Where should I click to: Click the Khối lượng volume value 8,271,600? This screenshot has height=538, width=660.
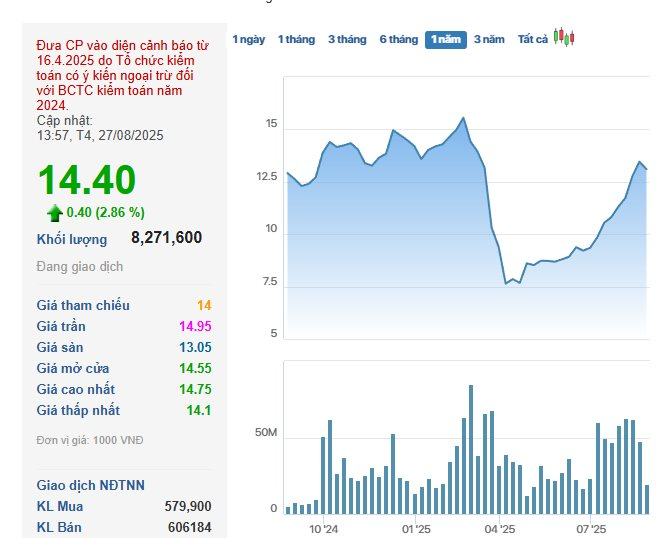(x=166, y=238)
